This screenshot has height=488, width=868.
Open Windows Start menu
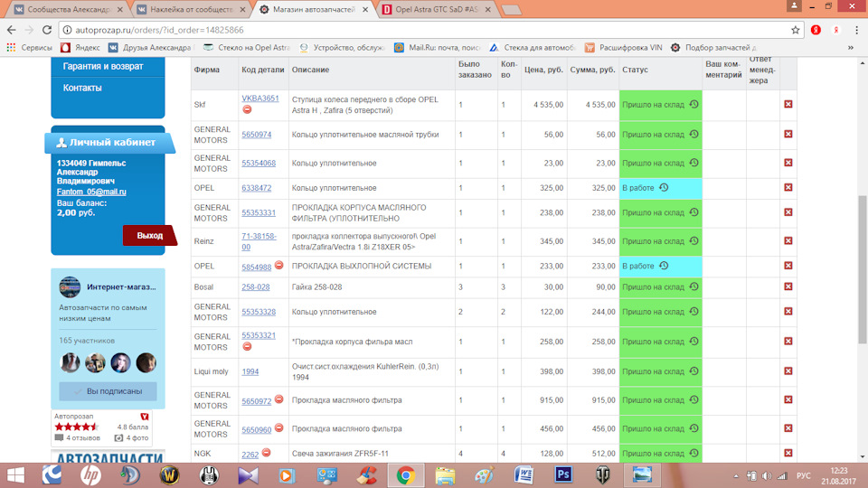[x=15, y=475]
